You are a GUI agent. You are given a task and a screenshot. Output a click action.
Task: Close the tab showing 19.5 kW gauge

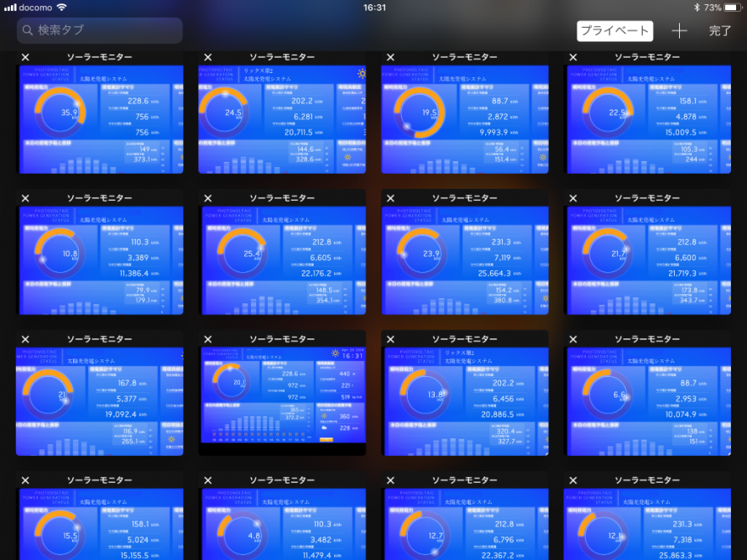click(x=390, y=57)
